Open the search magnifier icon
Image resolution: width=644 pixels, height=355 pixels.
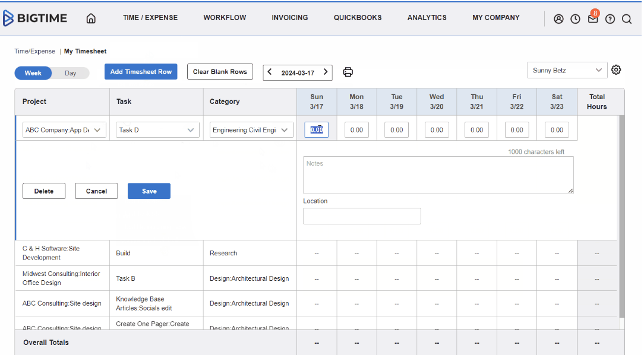(x=627, y=19)
